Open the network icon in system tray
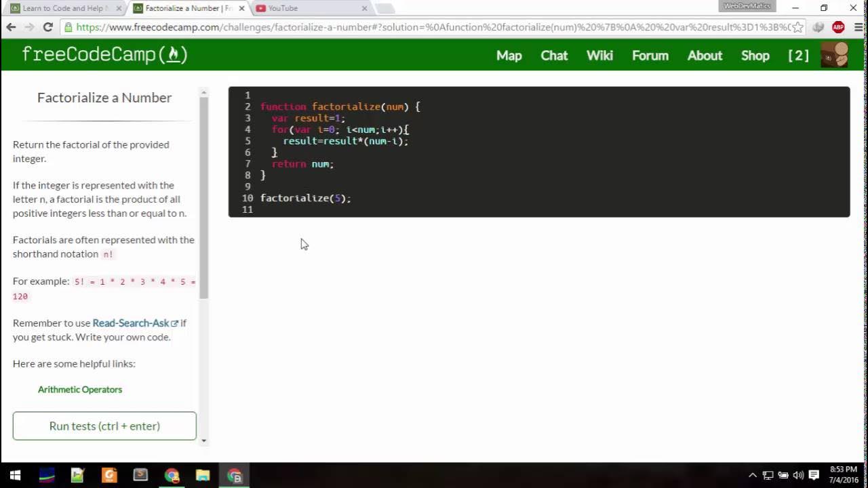 [768, 475]
